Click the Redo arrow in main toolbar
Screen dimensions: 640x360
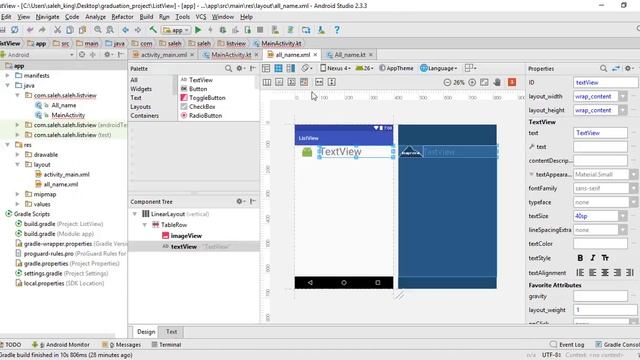point(42,30)
